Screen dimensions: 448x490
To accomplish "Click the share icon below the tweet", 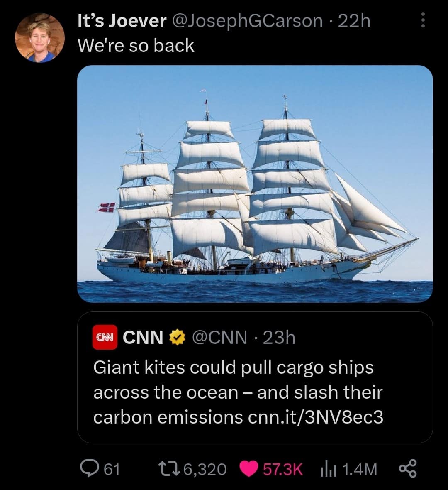I will pos(407,469).
